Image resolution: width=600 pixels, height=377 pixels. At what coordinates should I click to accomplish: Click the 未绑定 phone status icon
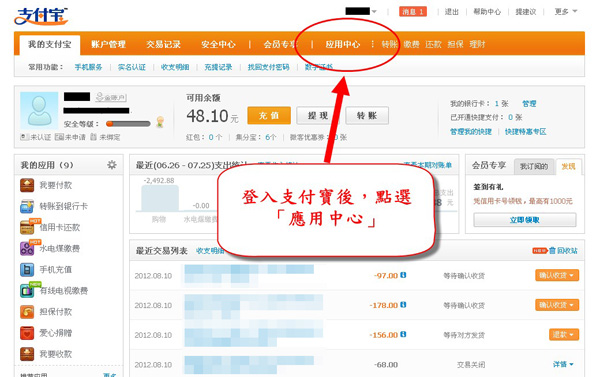pos(93,137)
